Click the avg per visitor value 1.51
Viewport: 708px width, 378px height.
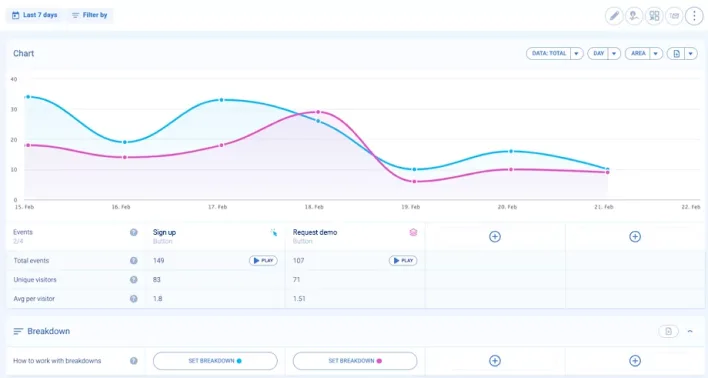point(299,299)
